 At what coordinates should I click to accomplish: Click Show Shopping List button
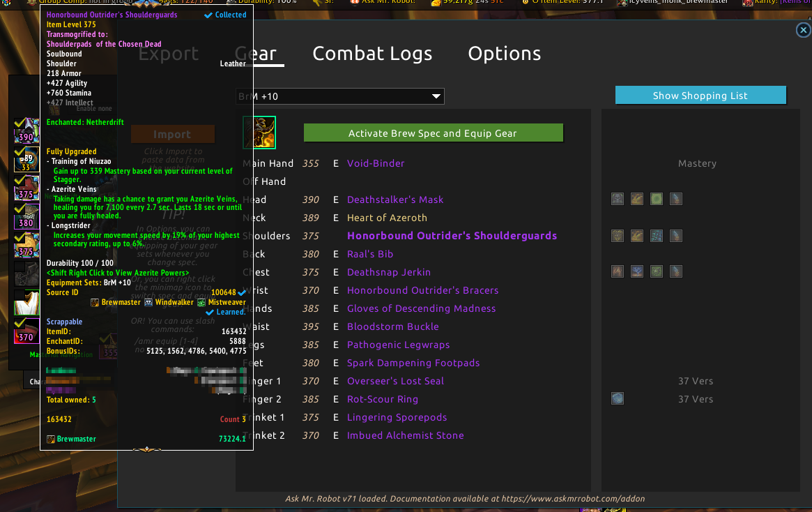tap(700, 96)
